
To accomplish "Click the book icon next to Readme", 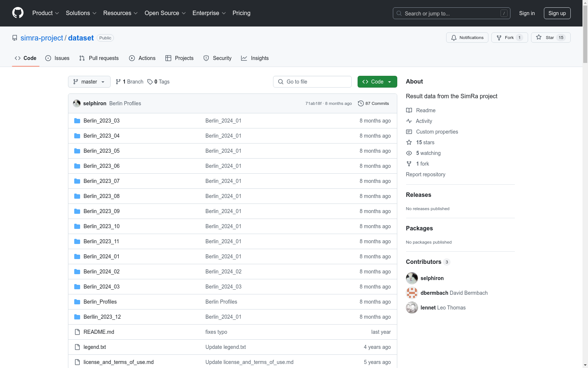I will point(409,110).
